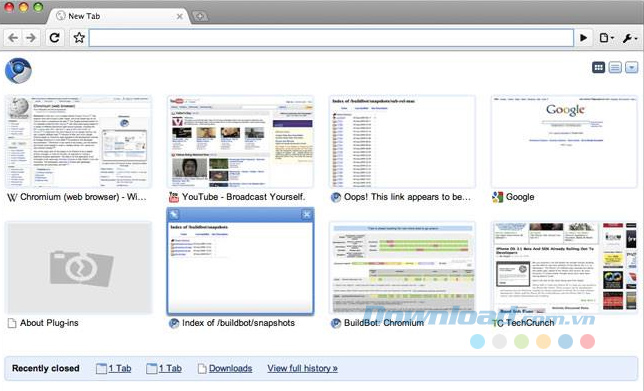Remove the Index of buildbot thumbnail

coord(306,214)
